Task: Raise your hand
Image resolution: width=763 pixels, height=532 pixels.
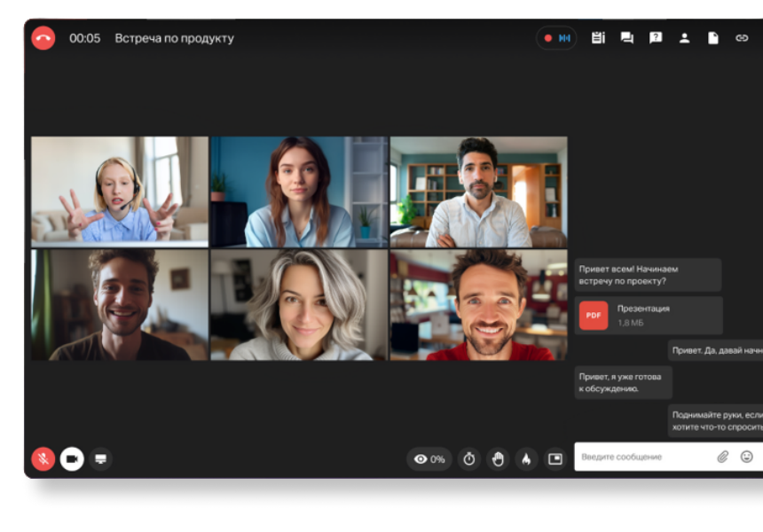Action: (x=498, y=459)
